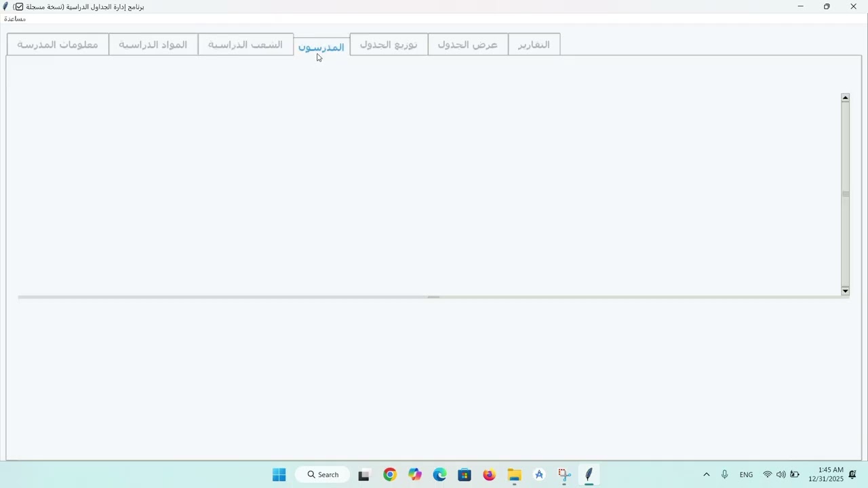Show the التقارير reports tab
Viewport: 868px width, 488px height.
(534, 45)
